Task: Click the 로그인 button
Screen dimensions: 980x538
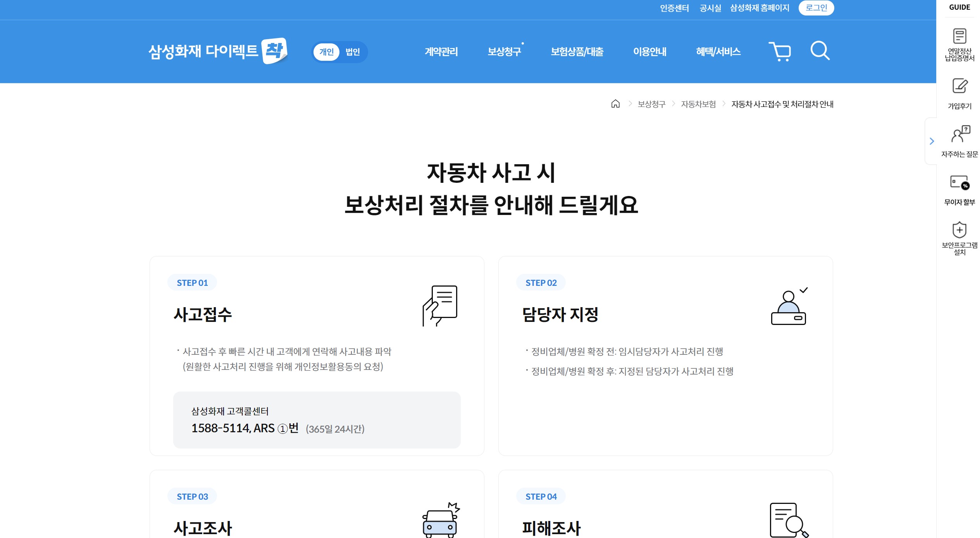Action: pyautogui.click(x=816, y=8)
